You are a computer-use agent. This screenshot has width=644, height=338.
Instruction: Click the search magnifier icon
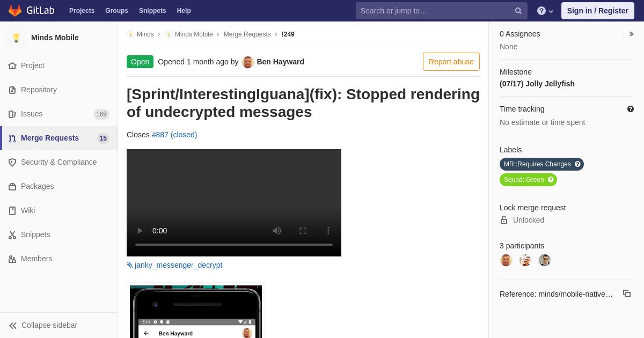click(x=518, y=11)
